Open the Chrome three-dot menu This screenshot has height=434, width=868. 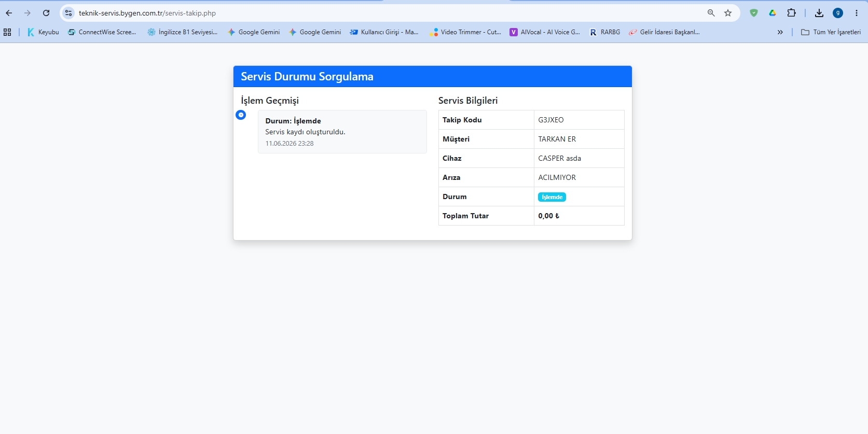tap(857, 13)
